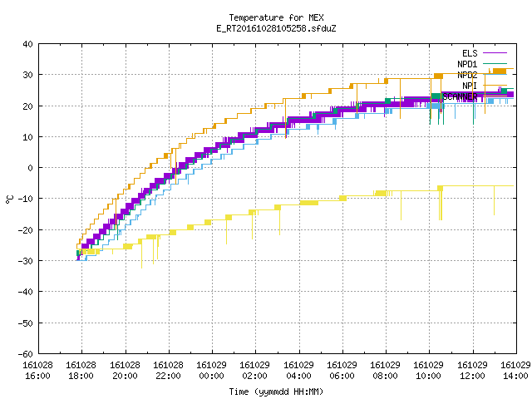Click the x-axis tick label 161029 12:00

472,371
